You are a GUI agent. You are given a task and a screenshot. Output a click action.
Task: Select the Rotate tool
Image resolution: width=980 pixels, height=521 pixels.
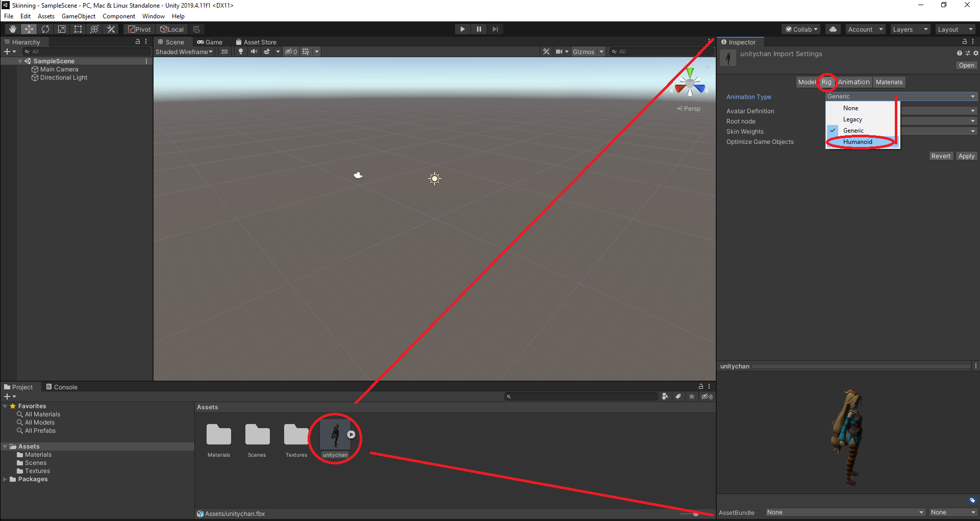[x=45, y=29]
